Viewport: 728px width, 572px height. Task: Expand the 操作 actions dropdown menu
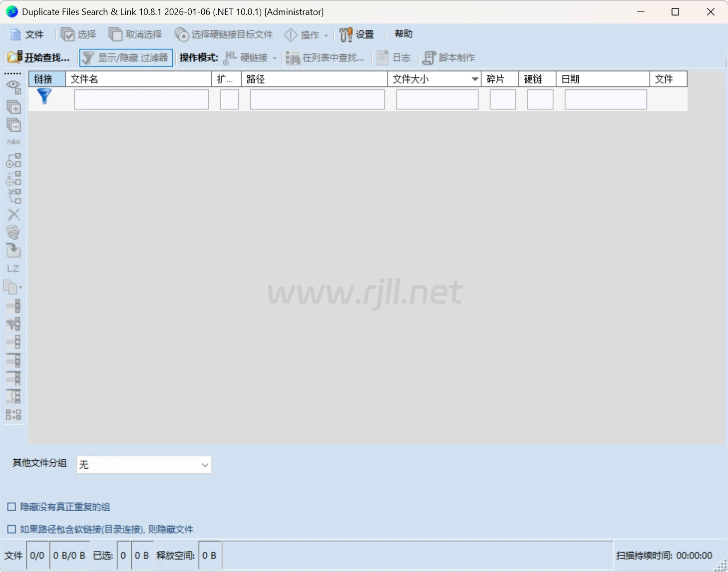[x=307, y=34]
